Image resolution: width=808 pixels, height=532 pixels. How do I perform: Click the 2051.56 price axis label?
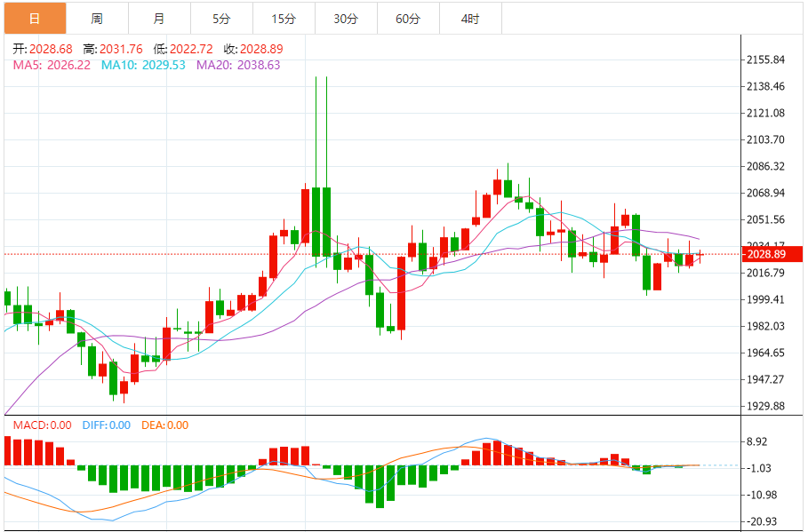(765, 220)
